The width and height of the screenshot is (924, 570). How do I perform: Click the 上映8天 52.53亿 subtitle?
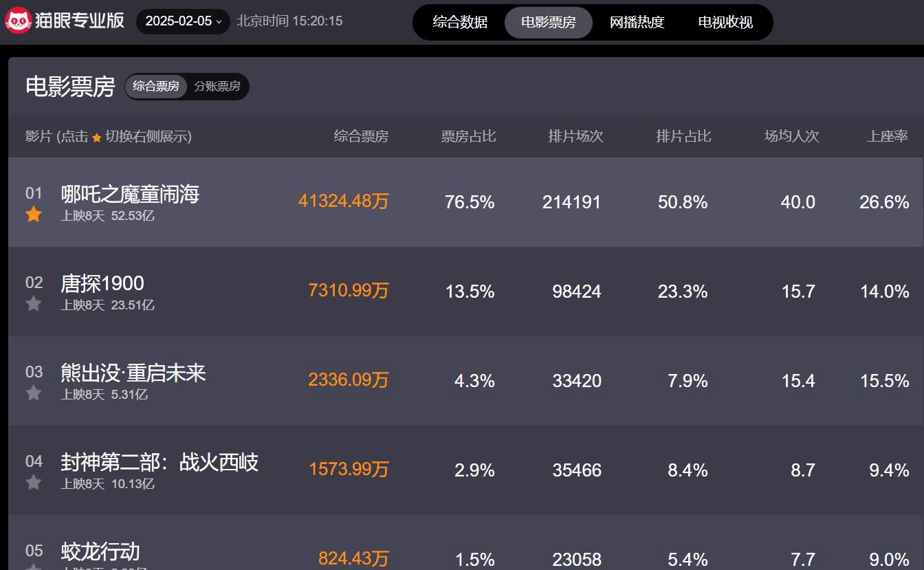click(x=108, y=216)
